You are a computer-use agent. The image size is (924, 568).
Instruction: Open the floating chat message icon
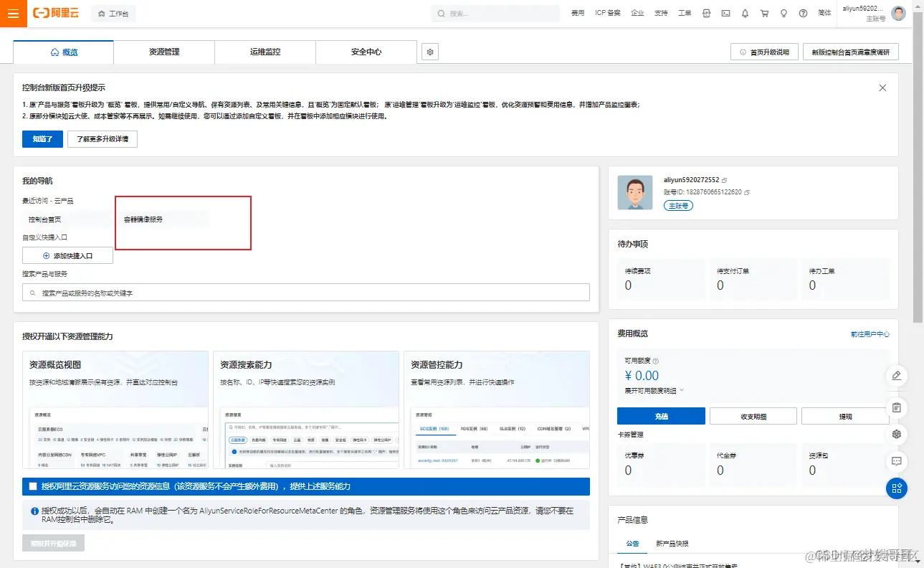(896, 461)
